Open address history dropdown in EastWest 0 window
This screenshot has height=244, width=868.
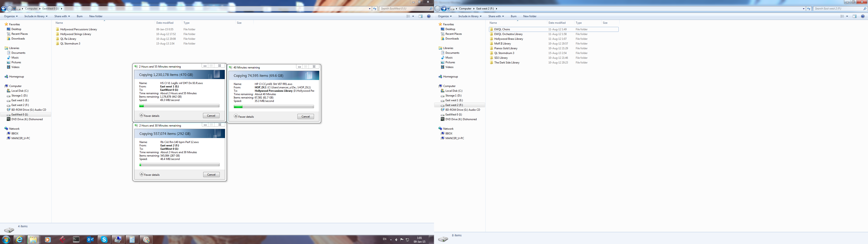pyautogui.click(x=370, y=9)
